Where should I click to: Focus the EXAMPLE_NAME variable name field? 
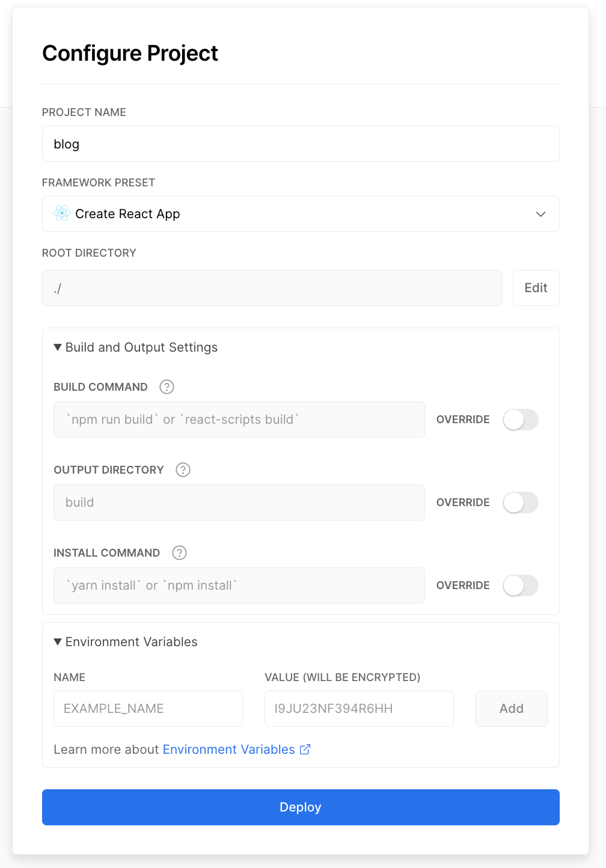click(148, 709)
